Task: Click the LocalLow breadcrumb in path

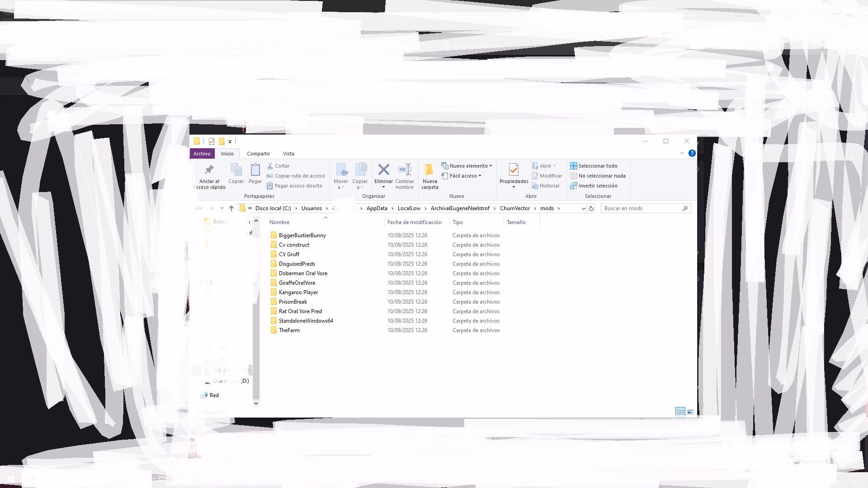Action: coord(409,208)
